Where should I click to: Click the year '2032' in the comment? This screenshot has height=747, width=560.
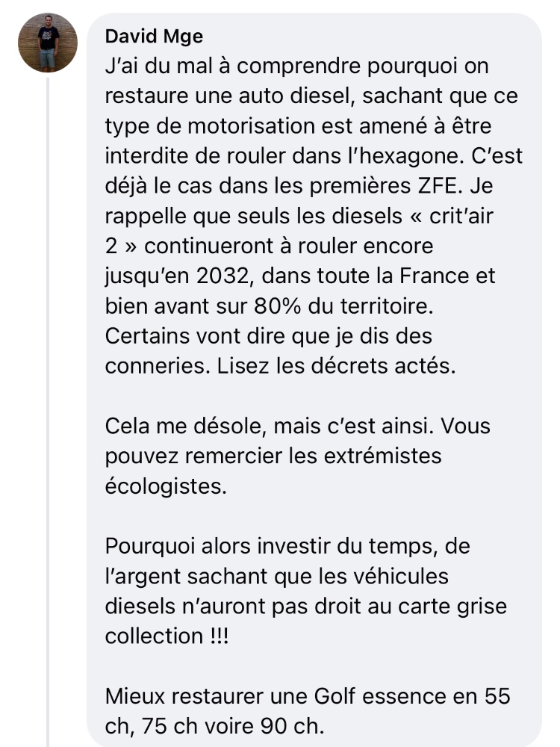(x=223, y=276)
